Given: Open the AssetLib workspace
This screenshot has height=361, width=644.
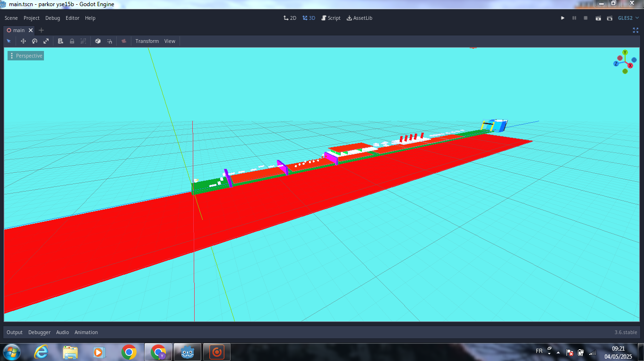Looking at the screenshot, I should 360,18.
